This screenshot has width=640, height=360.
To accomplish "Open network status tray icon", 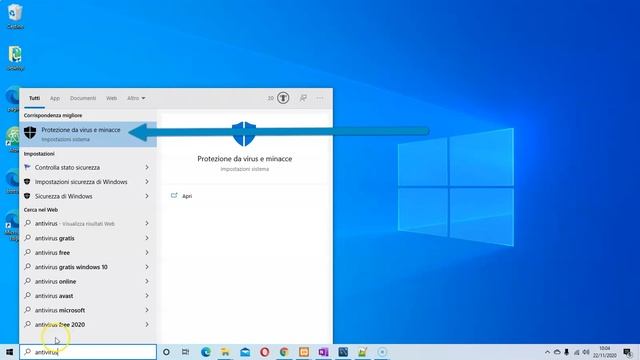I will tap(576, 352).
